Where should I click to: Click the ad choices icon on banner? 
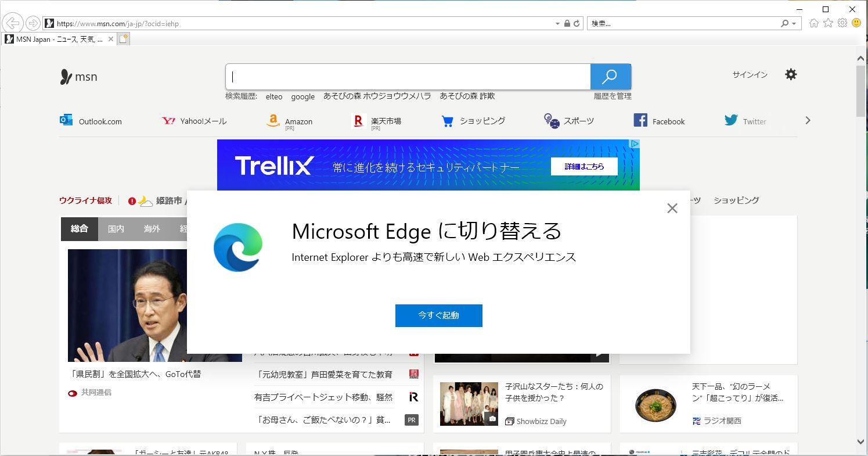[635, 143]
